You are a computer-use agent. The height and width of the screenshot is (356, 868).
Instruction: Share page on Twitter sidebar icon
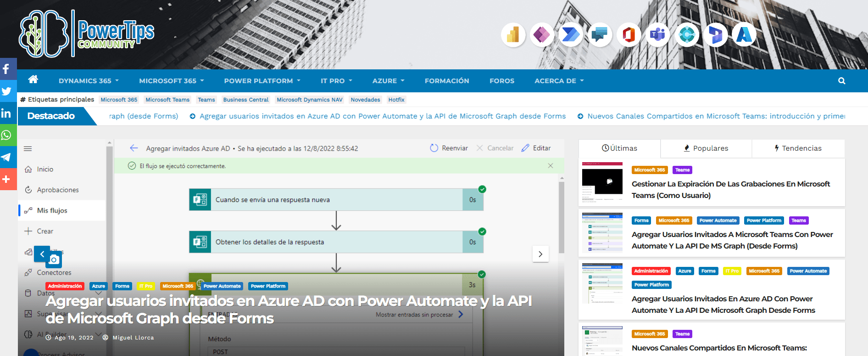tap(6, 91)
